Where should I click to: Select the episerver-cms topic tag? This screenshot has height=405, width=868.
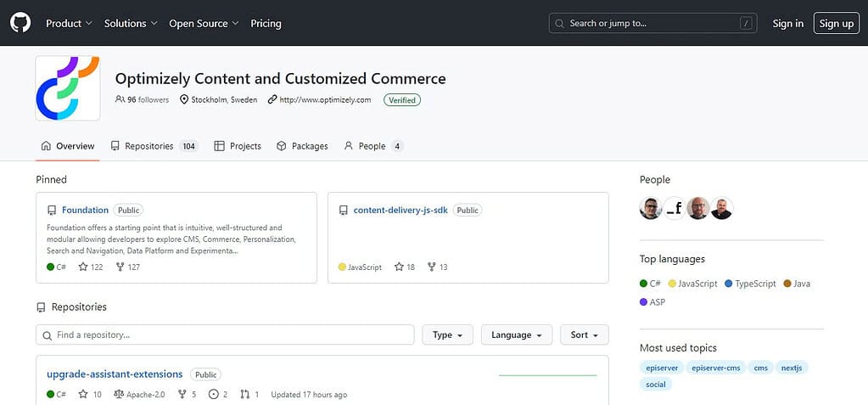tap(716, 368)
